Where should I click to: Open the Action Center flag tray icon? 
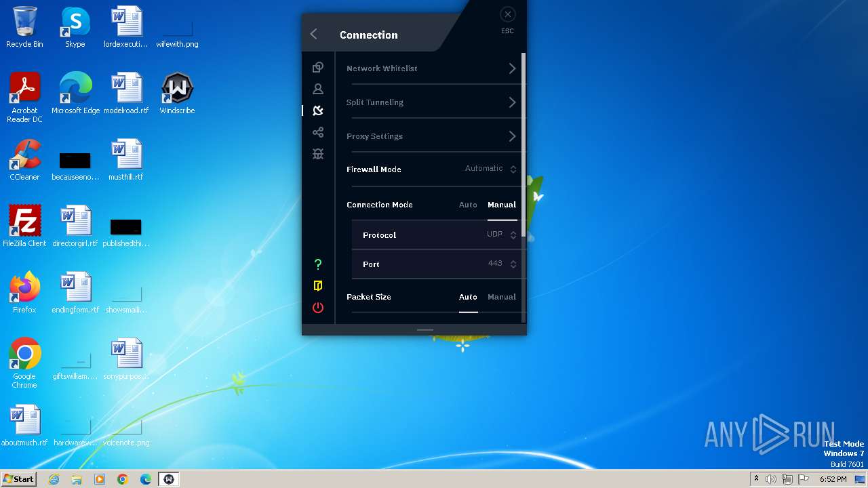(x=804, y=479)
